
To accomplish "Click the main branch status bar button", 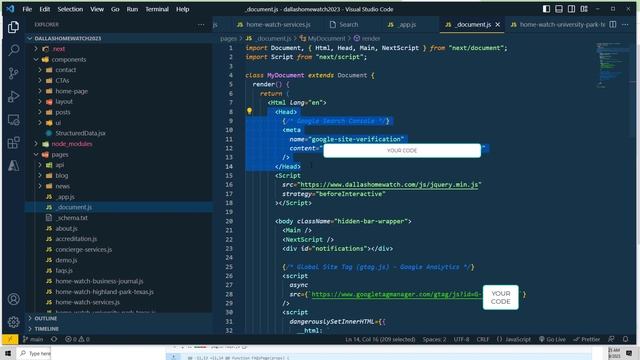I will [x=33, y=339].
